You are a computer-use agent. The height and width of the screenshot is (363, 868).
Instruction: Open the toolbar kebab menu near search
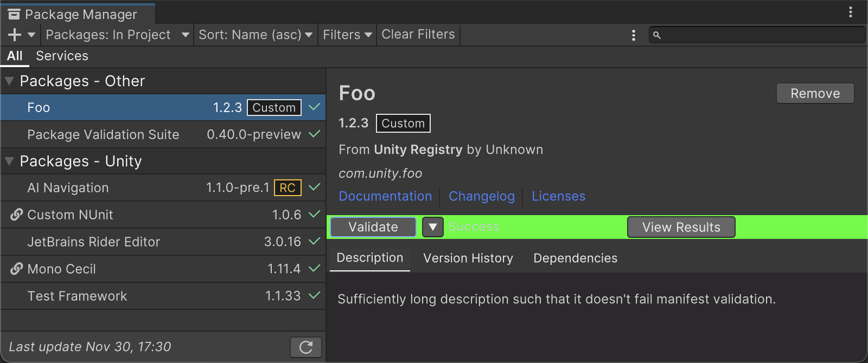point(633,35)
